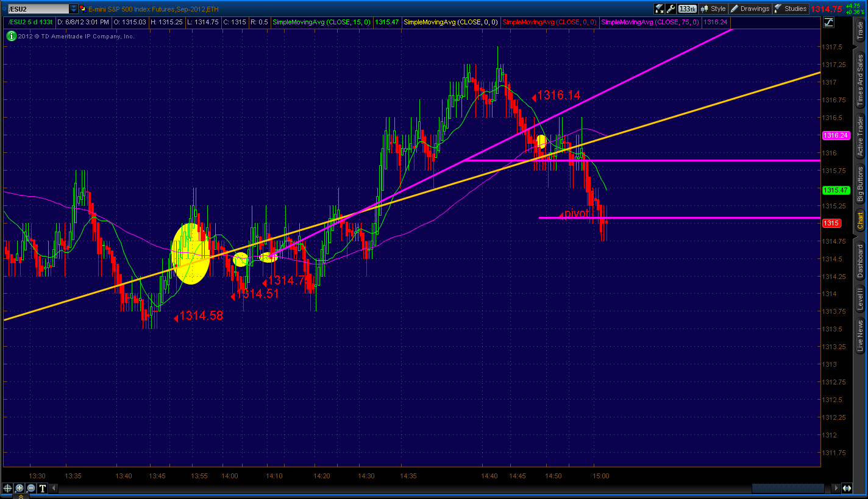Open the Times And Sales sidebar tab

point(860,79)
